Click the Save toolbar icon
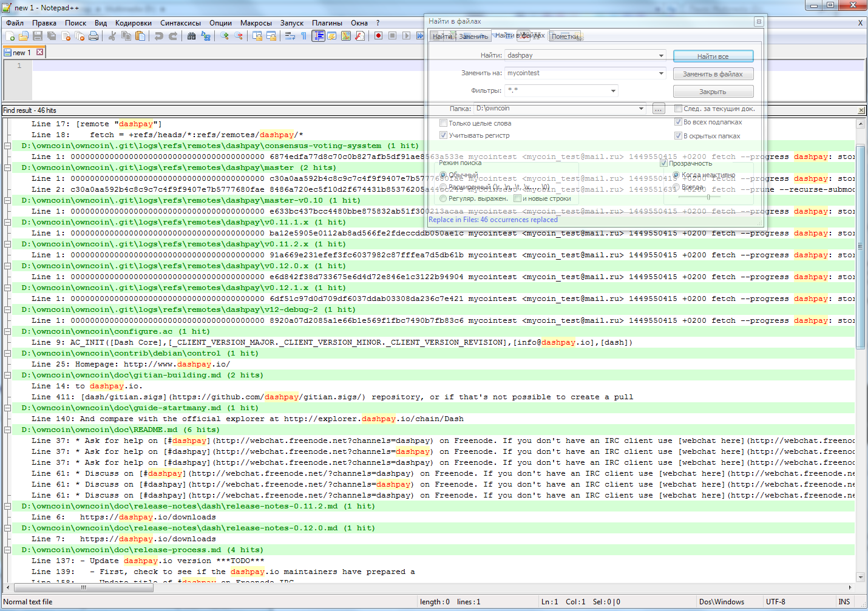The width and height of the screenshot is (868, 611). click(x=38, y=36)
